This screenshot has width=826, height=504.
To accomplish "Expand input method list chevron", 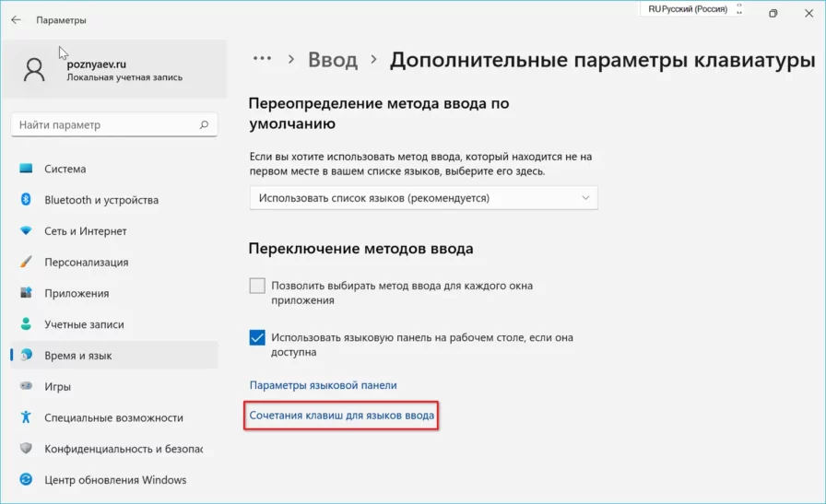I will tap(585, 198).
